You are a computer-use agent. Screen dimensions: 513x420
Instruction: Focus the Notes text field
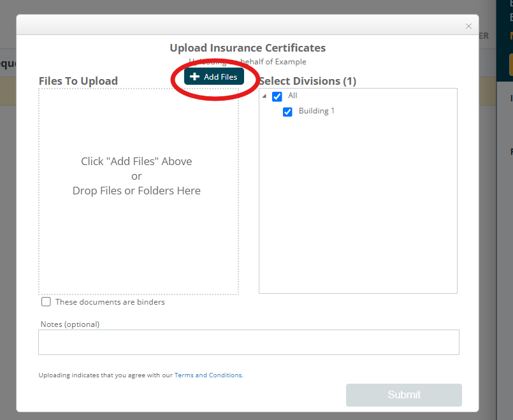coord(249,342)
